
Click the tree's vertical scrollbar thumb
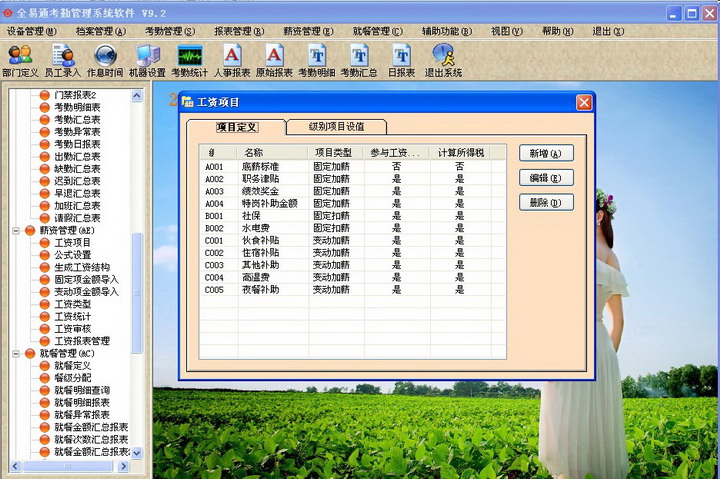tap(137, 293)
